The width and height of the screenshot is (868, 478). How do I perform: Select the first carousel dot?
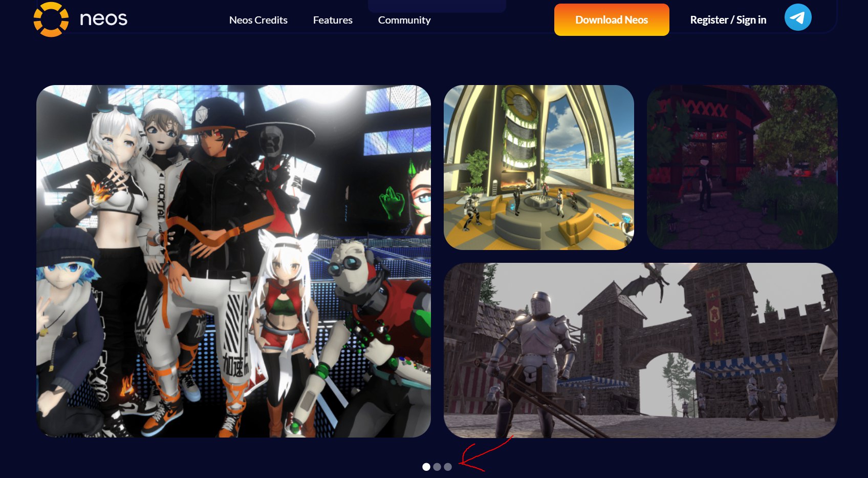click(426, 467)
